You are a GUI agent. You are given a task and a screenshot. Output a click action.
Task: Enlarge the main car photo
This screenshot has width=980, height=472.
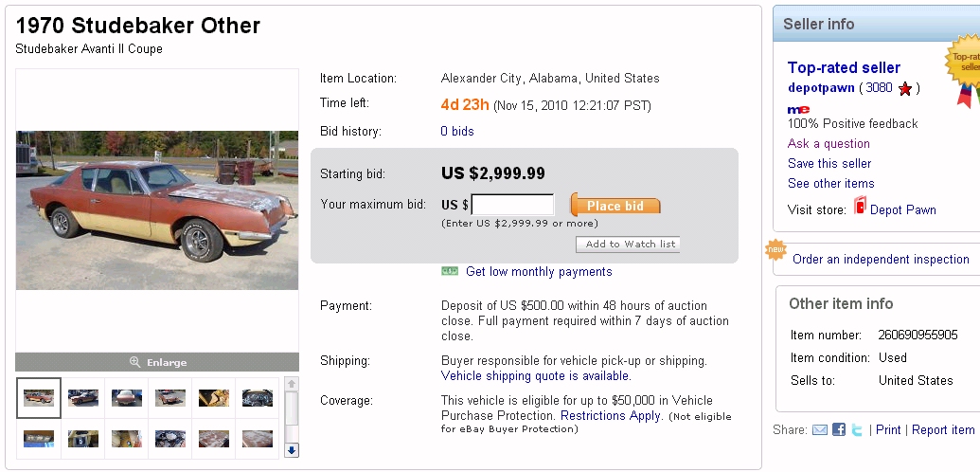[x=157, y=362]
